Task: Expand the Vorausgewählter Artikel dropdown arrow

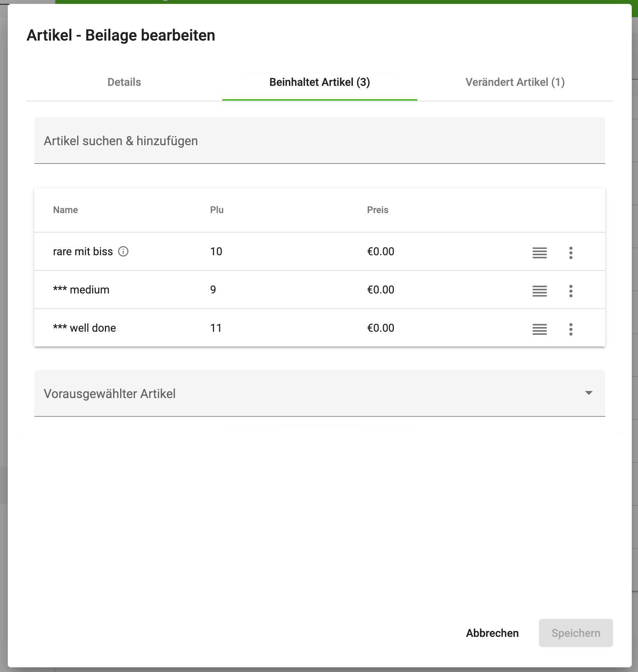Action: tap(588, 393)
